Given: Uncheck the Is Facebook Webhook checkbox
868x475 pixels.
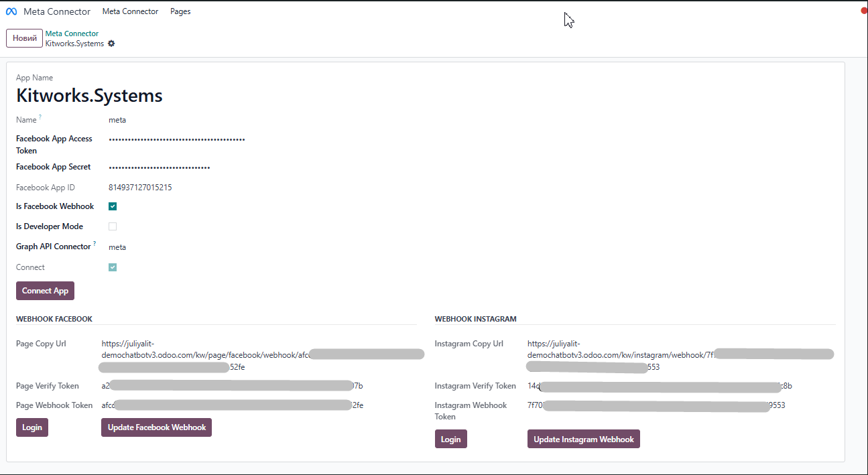Looking at the screenshot, I should [113, 206].
